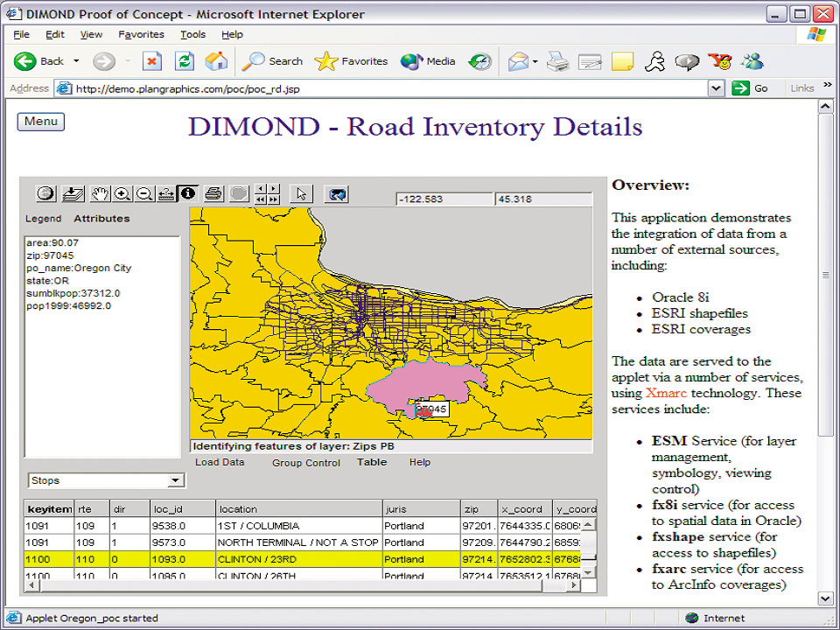Click the History clock icon
Image resolution: width=840 pixels, height=630 pixels.
(480, 61)
